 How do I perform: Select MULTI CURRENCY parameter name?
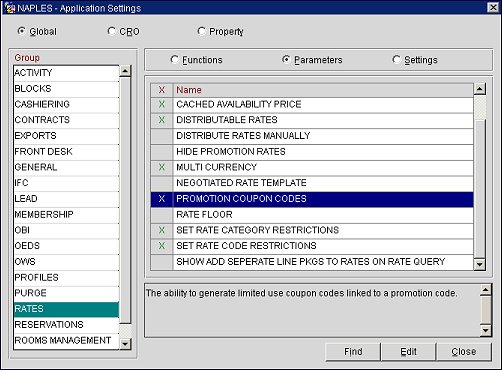coord(323,167)
